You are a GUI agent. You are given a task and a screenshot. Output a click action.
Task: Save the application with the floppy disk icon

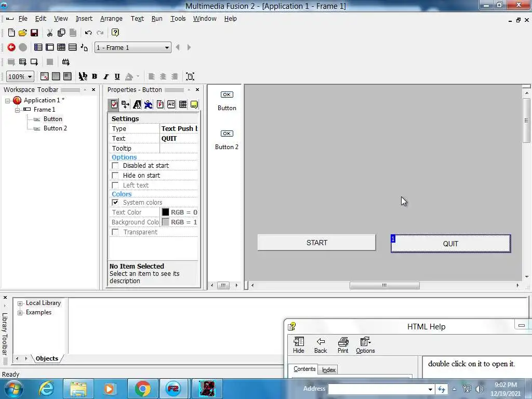click(34, 33)
